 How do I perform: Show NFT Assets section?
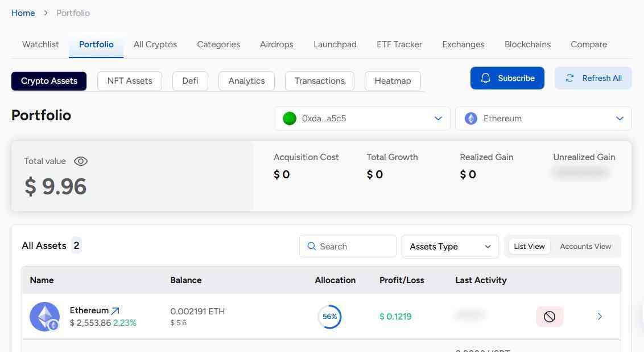pos(130,81)
